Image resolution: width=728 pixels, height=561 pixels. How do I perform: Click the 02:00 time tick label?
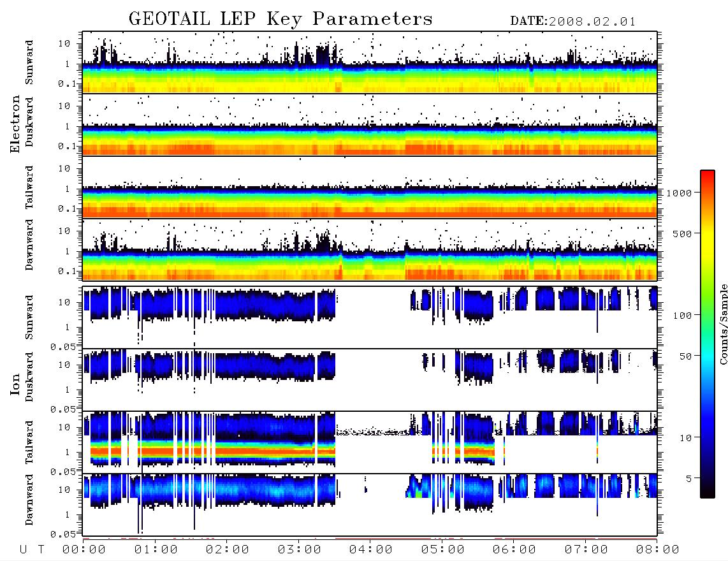[x=228, y=550]
